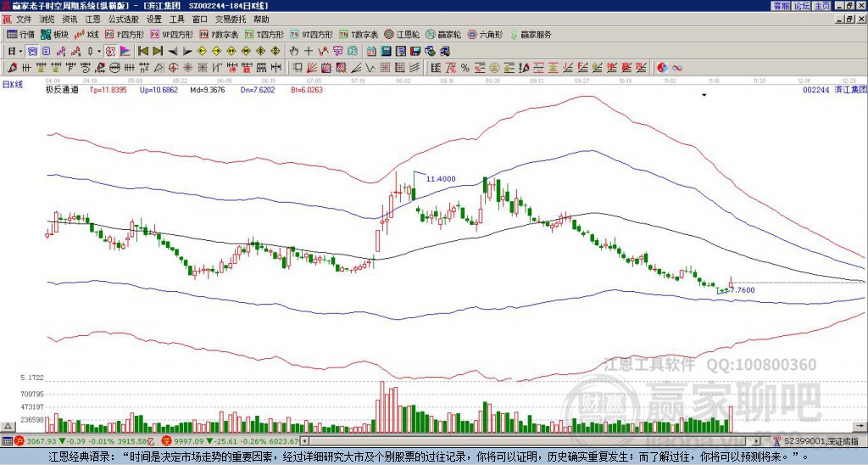
Task: Click the 极反通道 indicator name
Action: [x=62, y=89]
